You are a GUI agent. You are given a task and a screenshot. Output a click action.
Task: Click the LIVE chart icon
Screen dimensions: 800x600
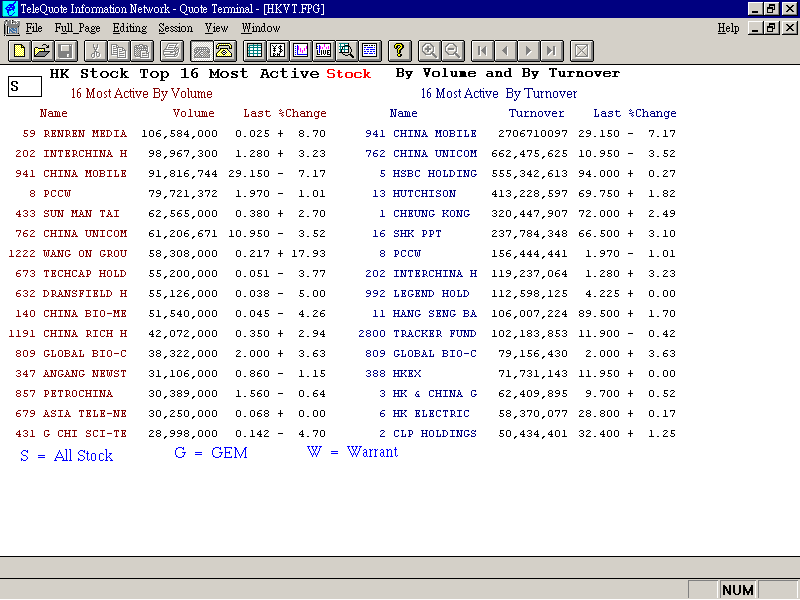pos(323,51)
